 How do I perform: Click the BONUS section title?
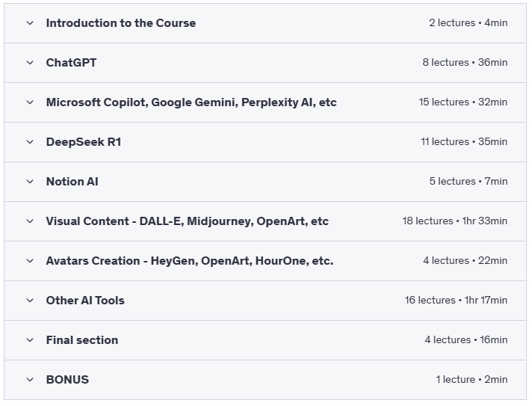pyautogui.click(x=67, y=380)
